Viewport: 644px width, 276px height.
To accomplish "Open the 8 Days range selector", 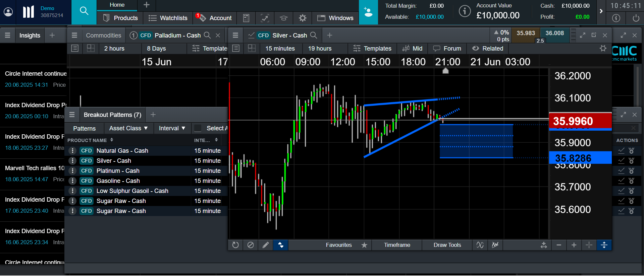I will click(x=156, y=49).
